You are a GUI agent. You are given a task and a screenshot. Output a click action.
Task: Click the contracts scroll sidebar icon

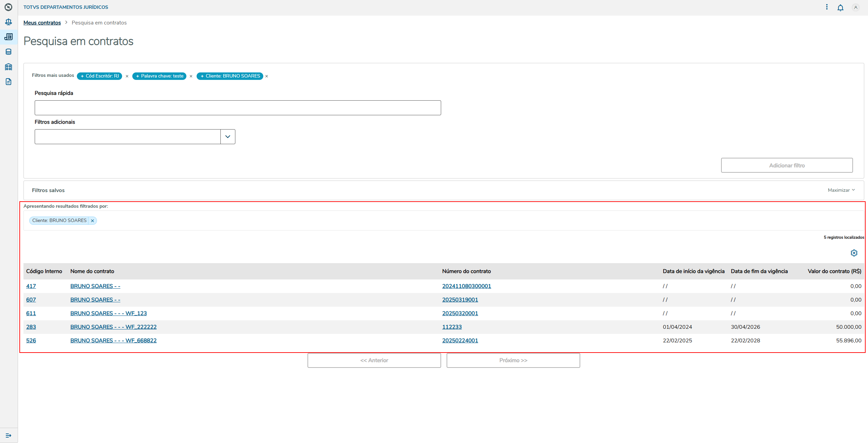[x=9, y=37]
